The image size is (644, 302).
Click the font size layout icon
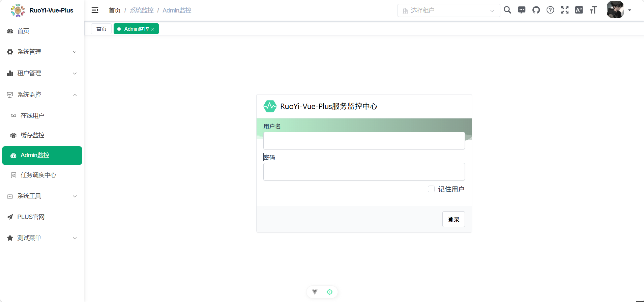click(x=593, y=10)
